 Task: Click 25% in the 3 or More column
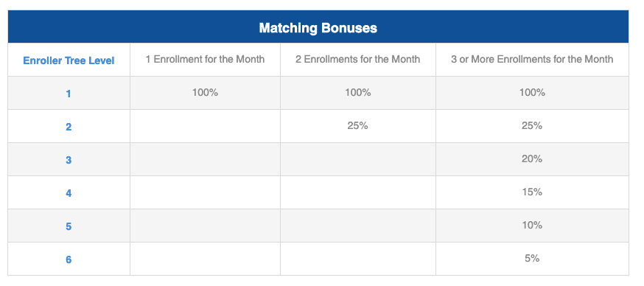pos(532,126)
